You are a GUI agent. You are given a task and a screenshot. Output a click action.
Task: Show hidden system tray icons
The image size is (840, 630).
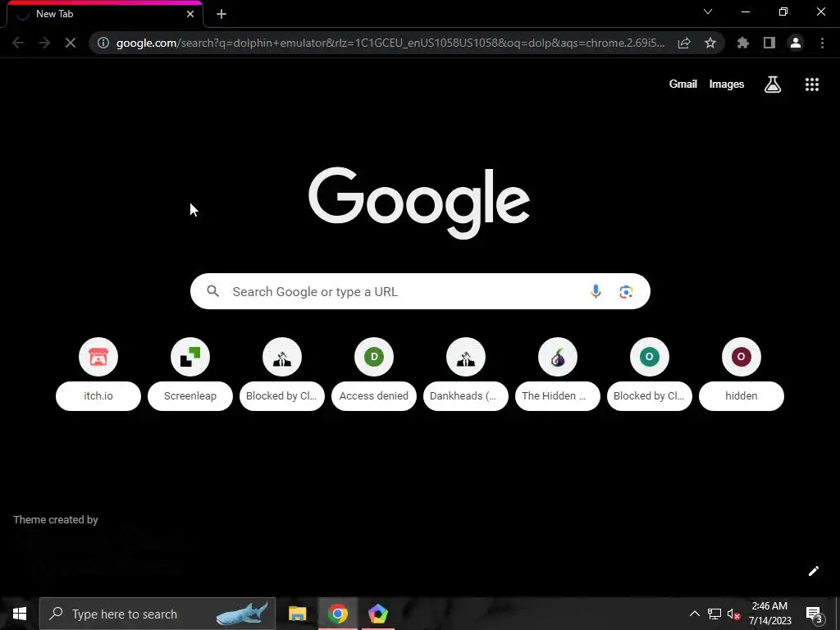click(x=694, y=614)
